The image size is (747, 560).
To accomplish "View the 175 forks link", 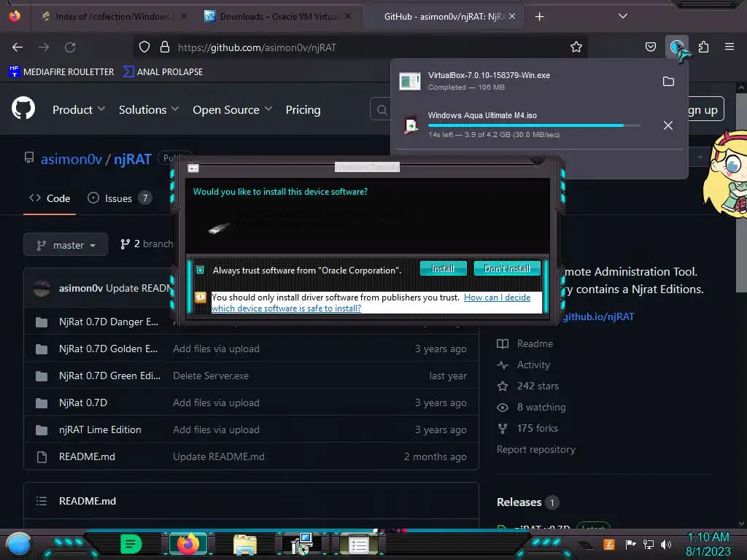I will pyautogui.click(x=527, y=429).
